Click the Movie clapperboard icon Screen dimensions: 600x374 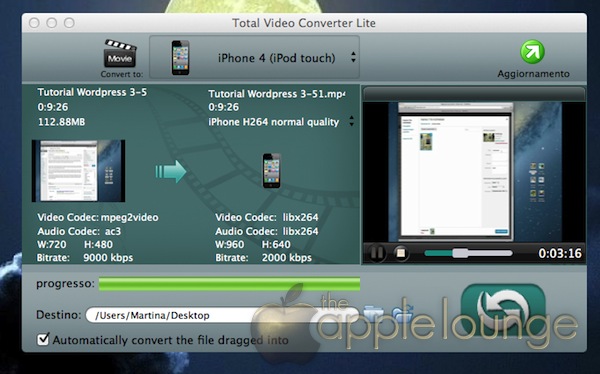tap(120, 54)
